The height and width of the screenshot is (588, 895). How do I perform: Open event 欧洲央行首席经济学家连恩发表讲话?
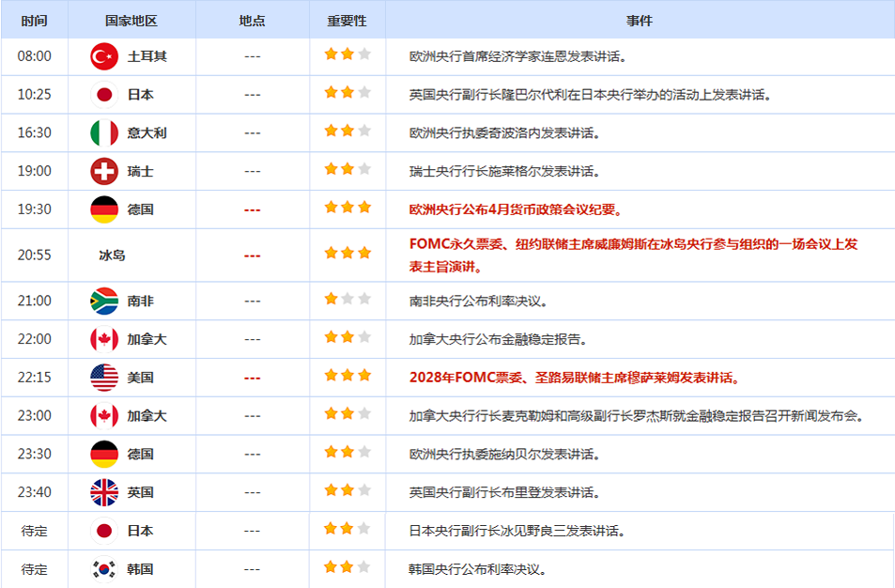click(517, 56)
